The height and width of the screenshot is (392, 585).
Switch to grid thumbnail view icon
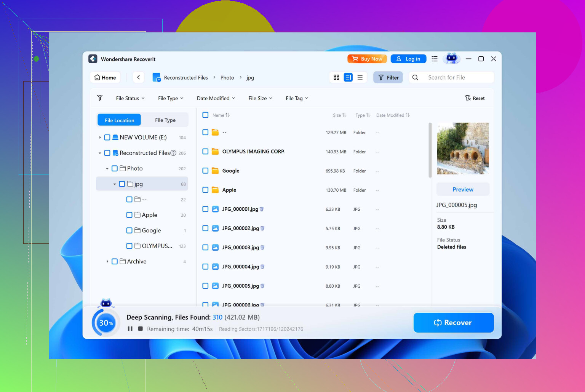tap(336, 77)
